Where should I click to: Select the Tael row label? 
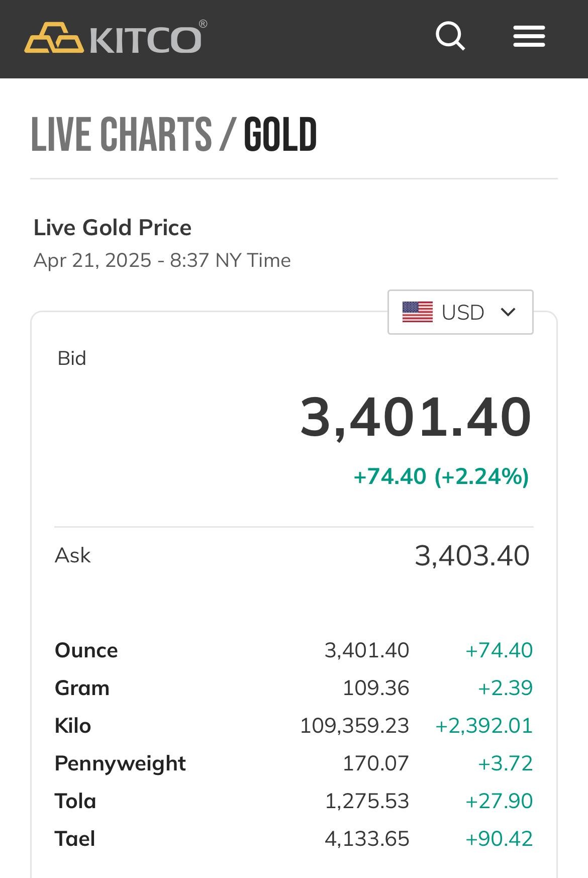[75, 839]
